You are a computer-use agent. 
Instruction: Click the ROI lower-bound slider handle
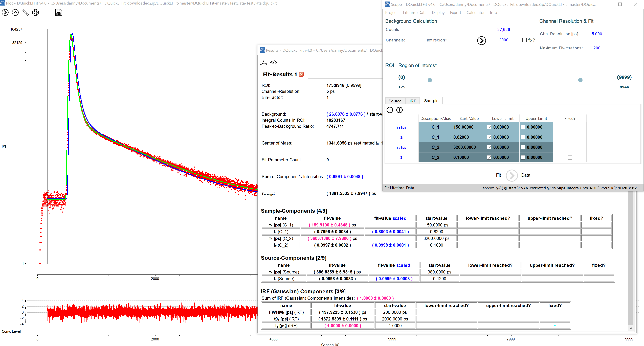[x=430, y=80]
